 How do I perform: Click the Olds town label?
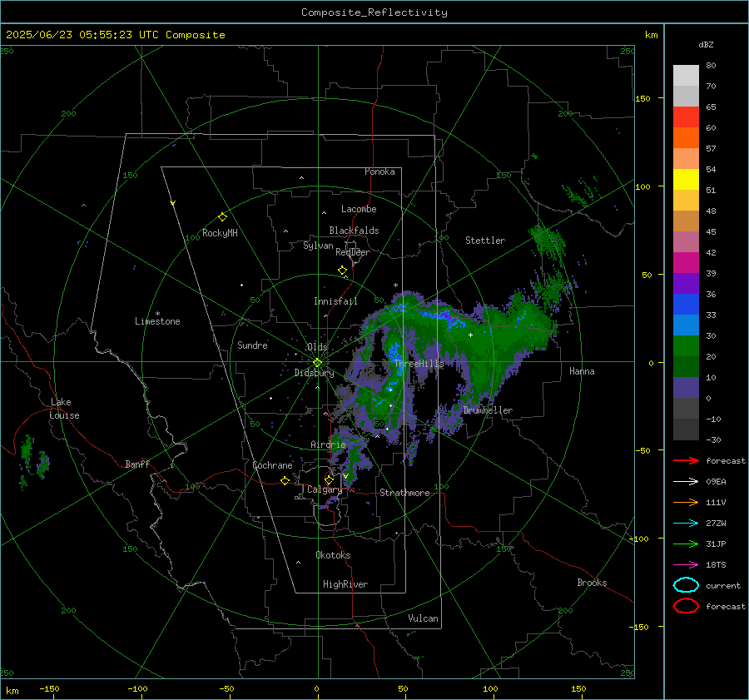pos(317,347)
